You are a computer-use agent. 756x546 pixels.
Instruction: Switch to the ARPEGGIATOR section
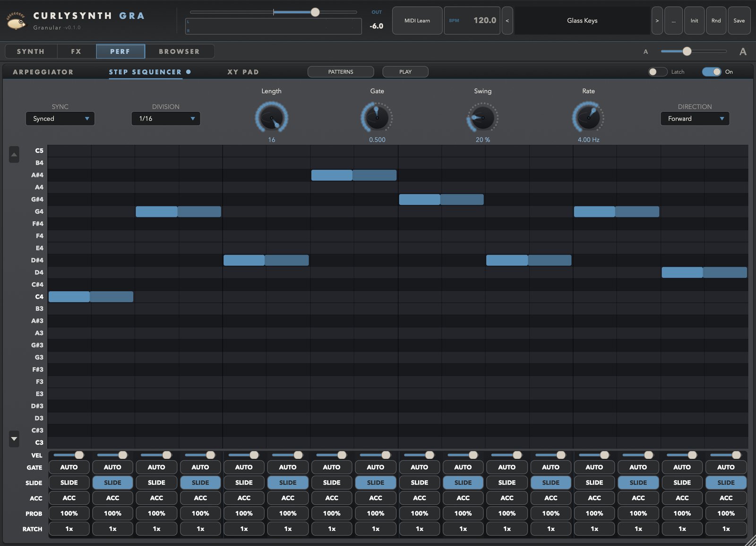tap(43, 72)
